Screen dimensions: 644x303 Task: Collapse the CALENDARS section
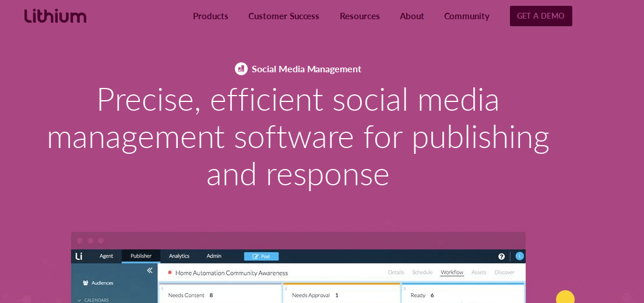(93, 300)
